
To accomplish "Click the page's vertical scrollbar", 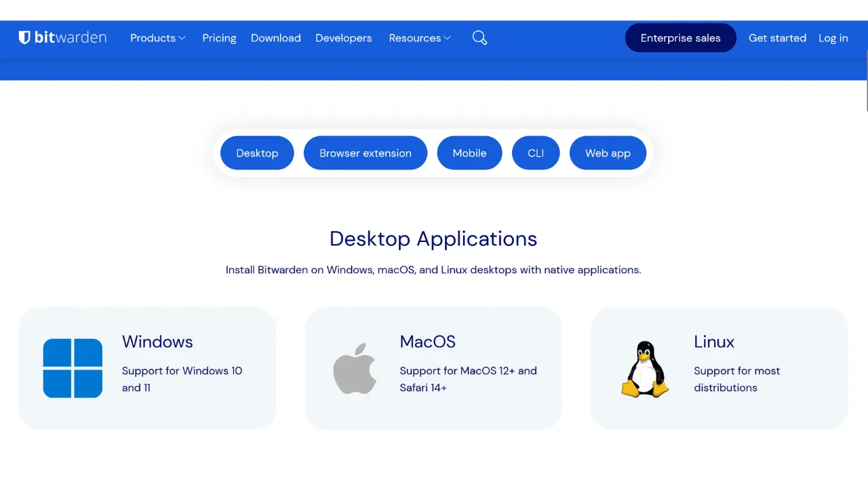I will (866, 81).
